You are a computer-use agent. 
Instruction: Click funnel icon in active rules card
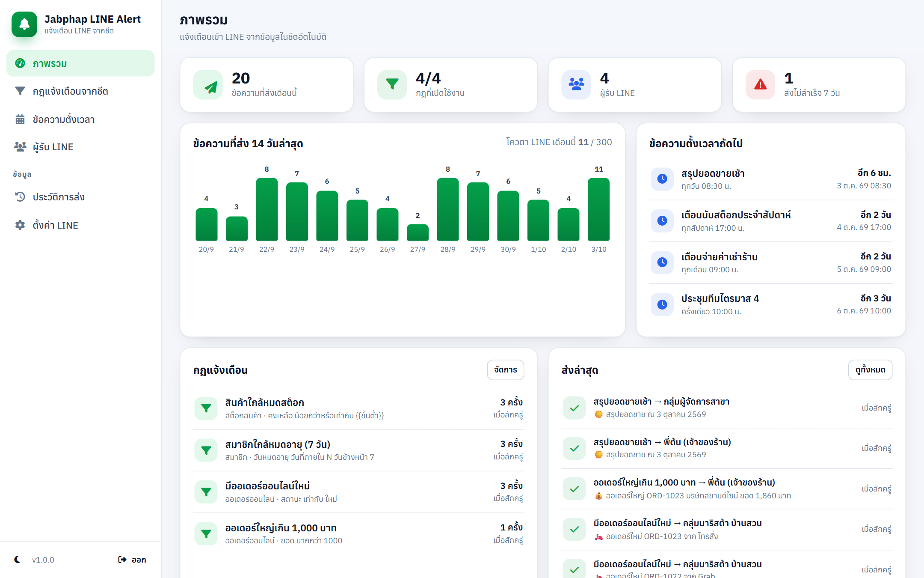[x=392, y=85]
